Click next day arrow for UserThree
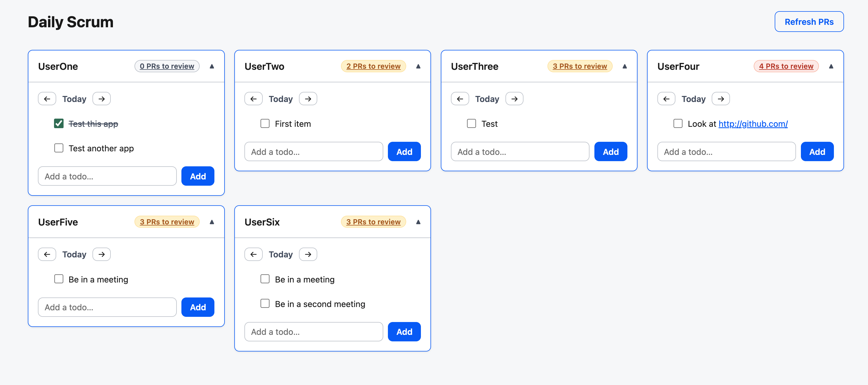This screenshot has width=868, height=385. 514,99
